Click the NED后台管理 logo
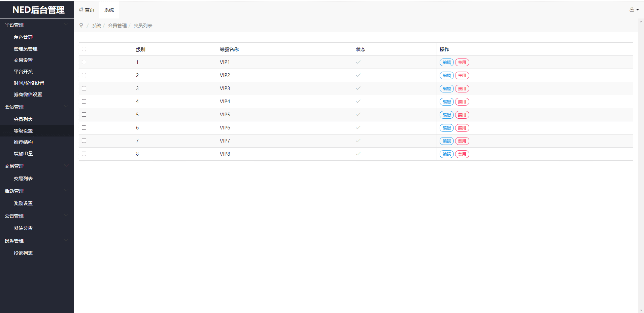Image resolution: width=644 pixels, height=313 pixels. pyautogui.click(x=38, y=10)
